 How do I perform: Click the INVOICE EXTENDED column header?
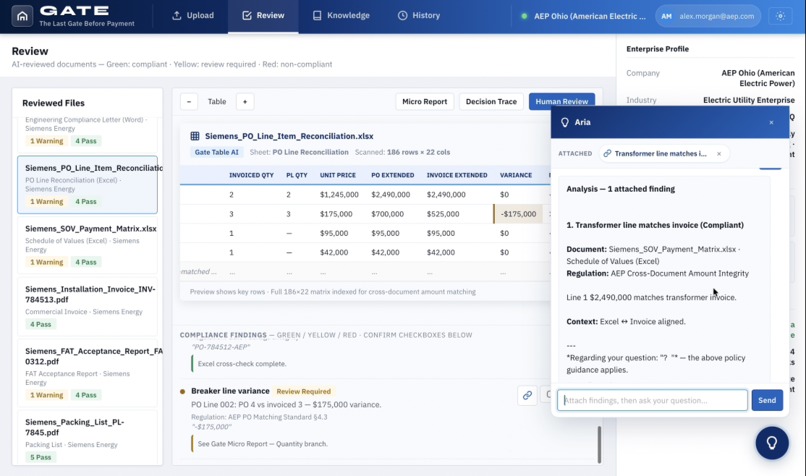pyautogui.click(x=456, y=175)
